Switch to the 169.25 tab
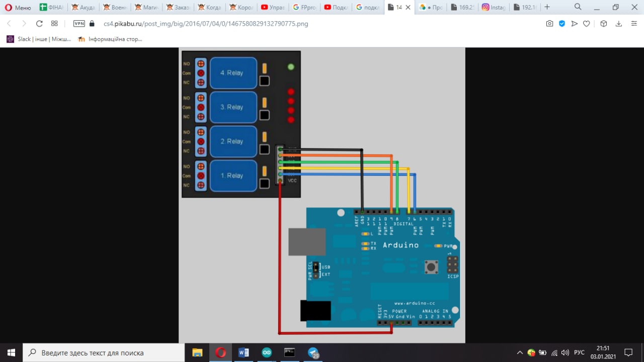 click(462, 8)
